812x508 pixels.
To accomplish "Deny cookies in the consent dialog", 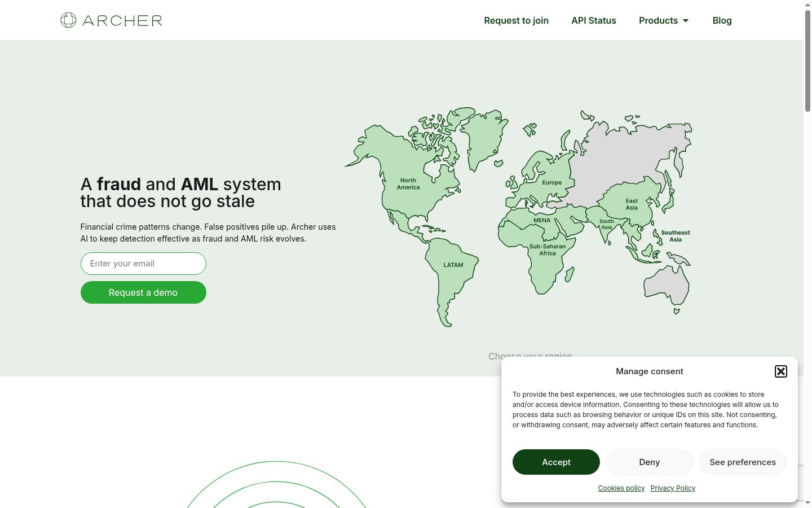I will pos(650,462).
